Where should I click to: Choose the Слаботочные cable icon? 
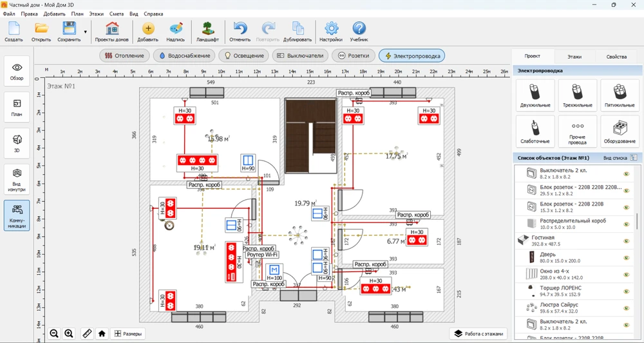pos(535,130)
